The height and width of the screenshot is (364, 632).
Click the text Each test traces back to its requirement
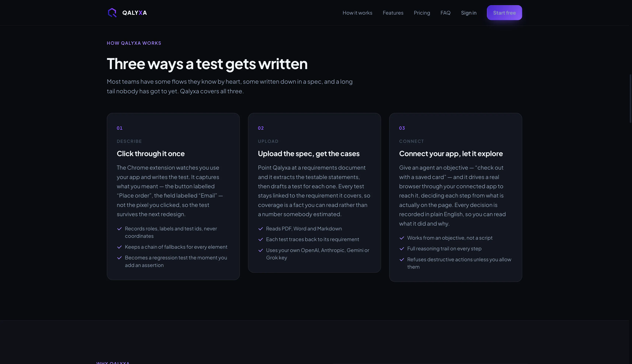pos(312,239)
